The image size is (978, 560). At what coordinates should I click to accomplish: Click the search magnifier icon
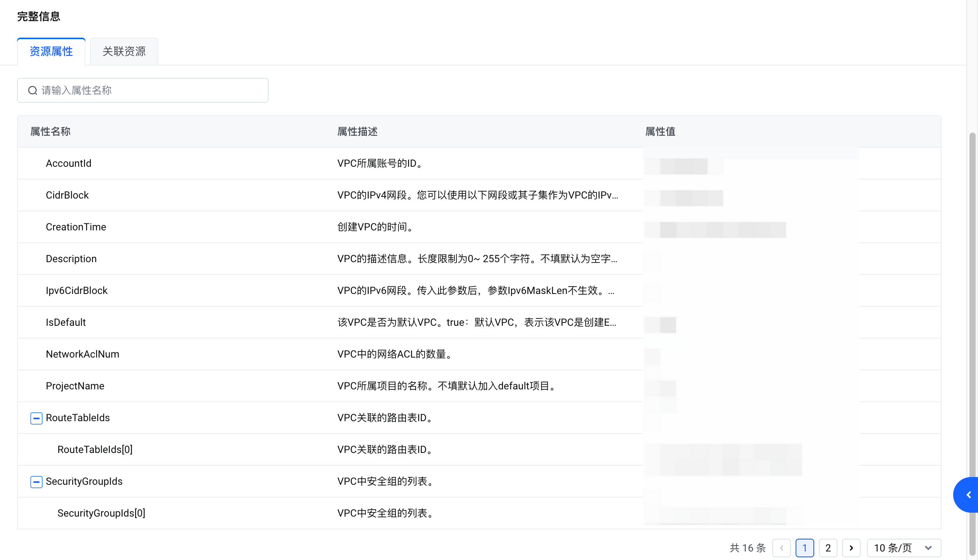pos(33,90)
